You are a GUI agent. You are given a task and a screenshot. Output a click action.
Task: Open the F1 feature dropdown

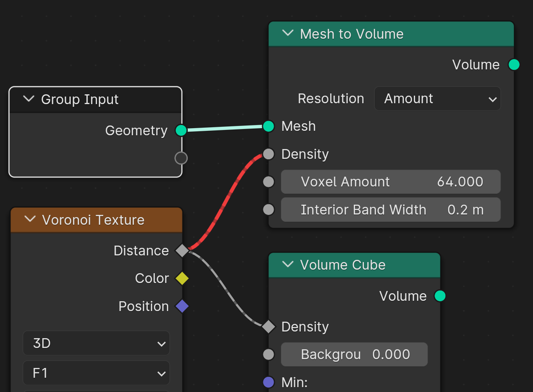(x=96, y=373)
